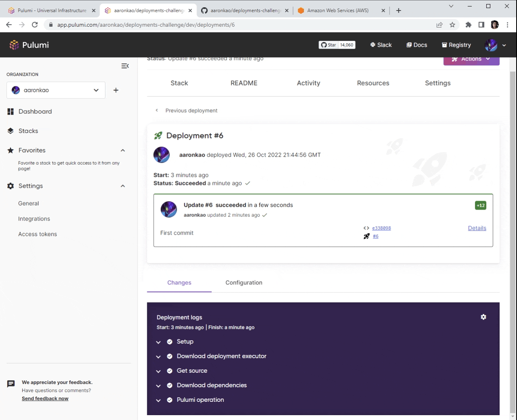Open General settings
This screenshot has height=420, width=517.
29,204
